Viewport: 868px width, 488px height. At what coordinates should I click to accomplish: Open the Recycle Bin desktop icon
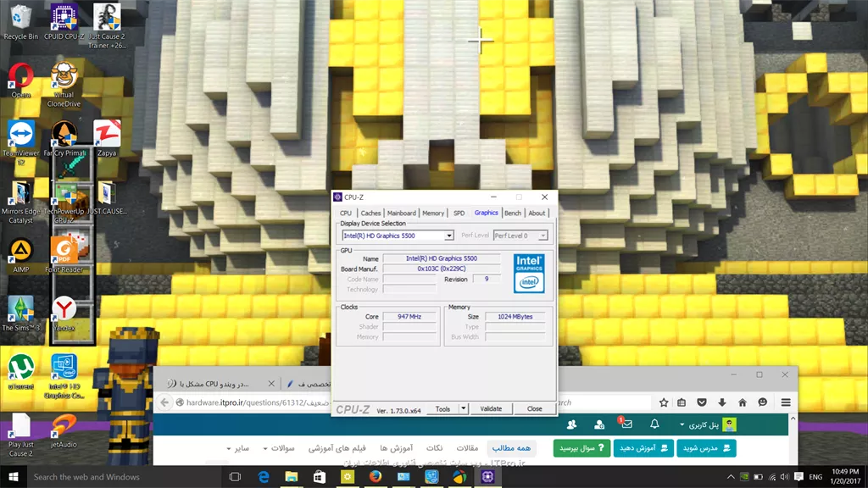point(20,22)
